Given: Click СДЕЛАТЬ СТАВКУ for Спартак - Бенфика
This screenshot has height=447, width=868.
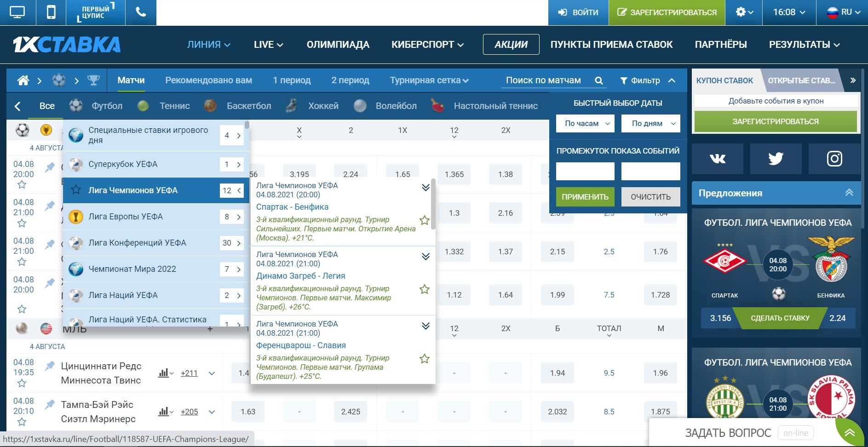Looking at the screenshot, I should [780, 318].
